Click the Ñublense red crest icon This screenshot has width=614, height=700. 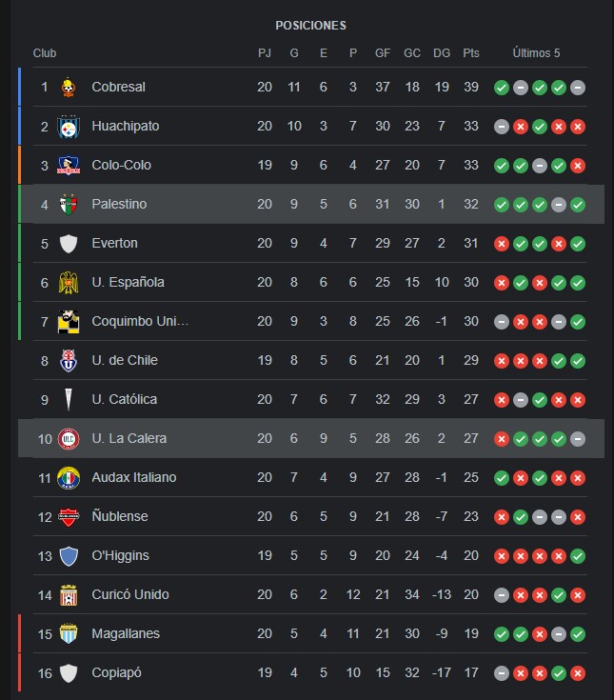(69, 517)
